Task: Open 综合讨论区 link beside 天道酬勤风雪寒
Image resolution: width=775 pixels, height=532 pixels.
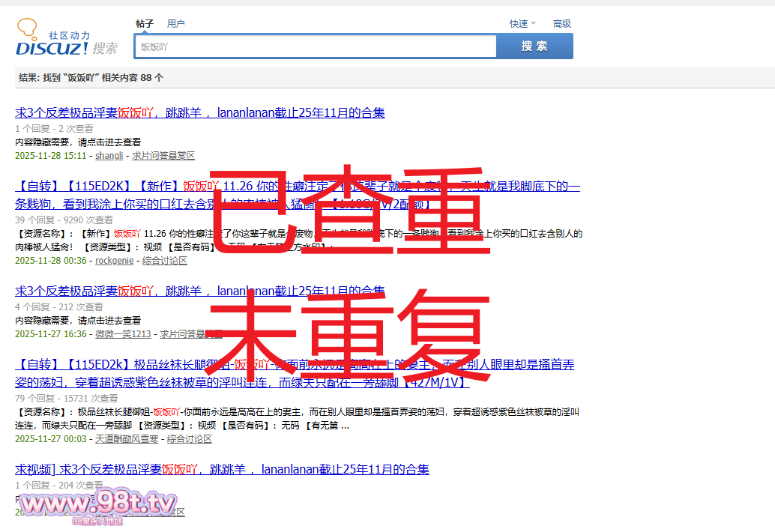Action: click(x=190, y=439)
